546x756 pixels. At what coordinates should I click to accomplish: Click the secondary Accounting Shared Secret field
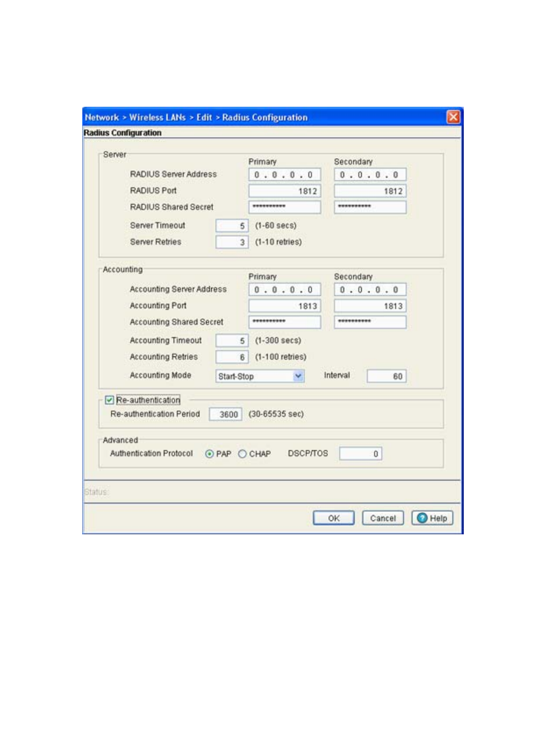pyautogui.click(x=370, y=322)
